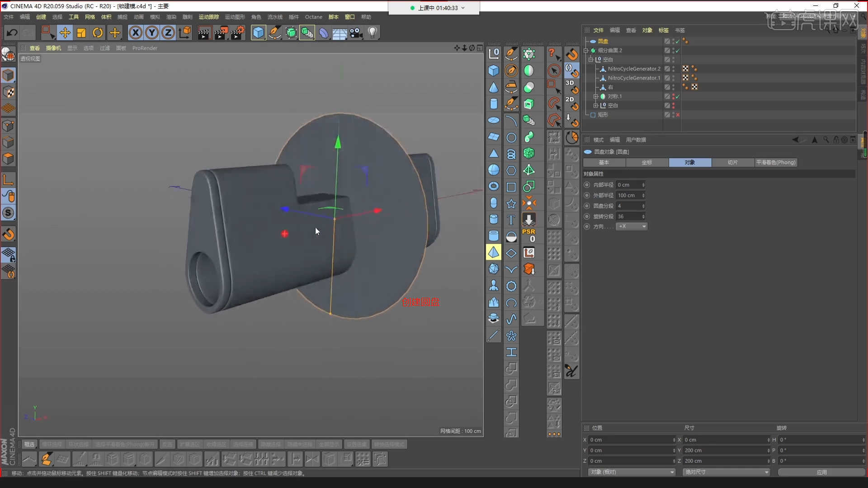
Task: Switch to the 坐标 tab
Action: click(647, 163)
